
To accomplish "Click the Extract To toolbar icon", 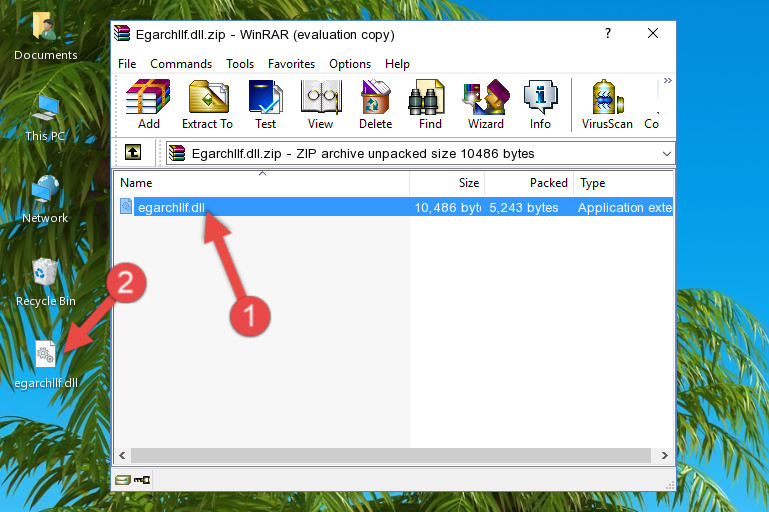I will (207, 104).
